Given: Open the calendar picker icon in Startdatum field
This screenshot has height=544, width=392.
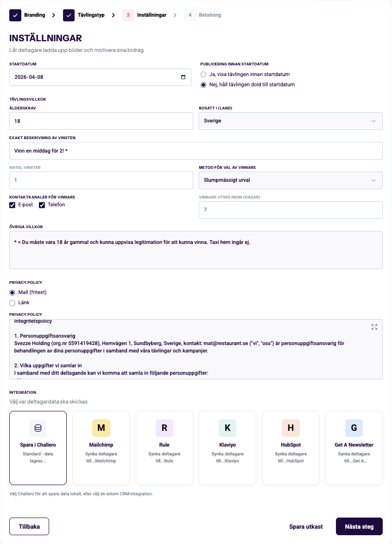Looking at the screenshot, I should click(x=183, y=77).
